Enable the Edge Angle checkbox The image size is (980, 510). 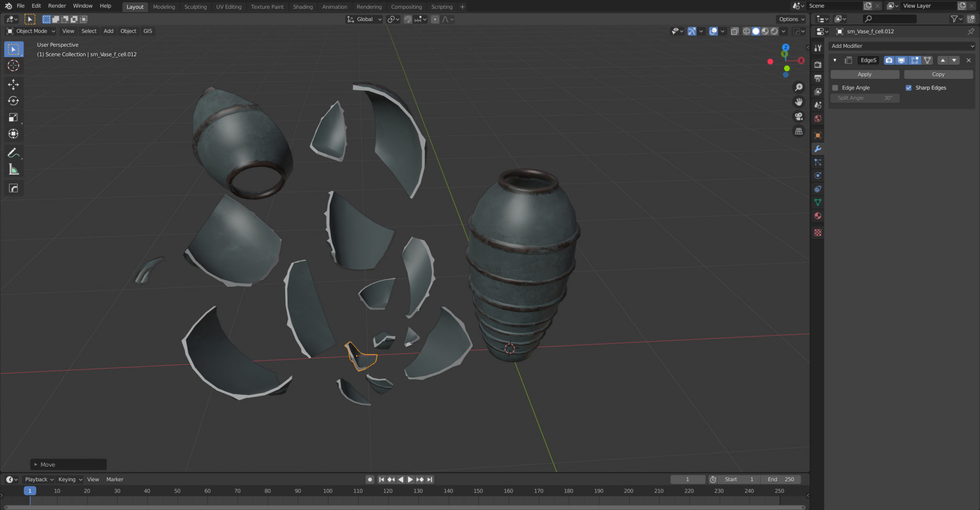pyautogui.click(x=835, y=88)
